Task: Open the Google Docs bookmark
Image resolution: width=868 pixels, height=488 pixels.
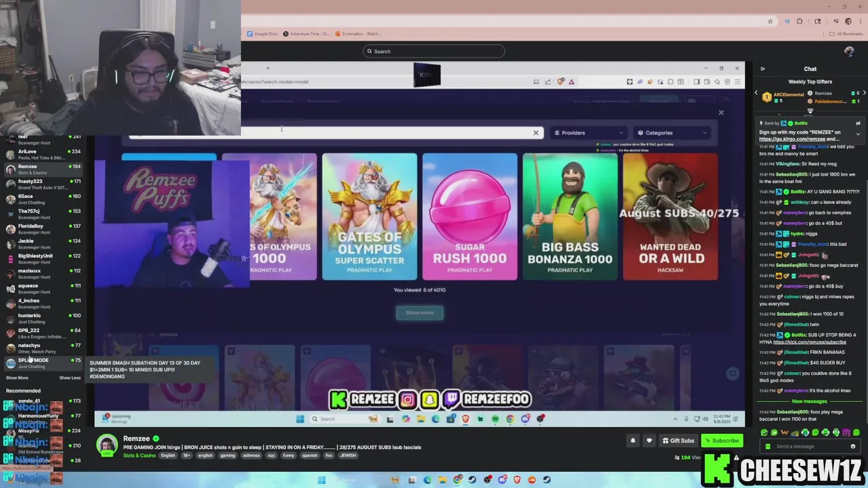Action: [262, 34]
